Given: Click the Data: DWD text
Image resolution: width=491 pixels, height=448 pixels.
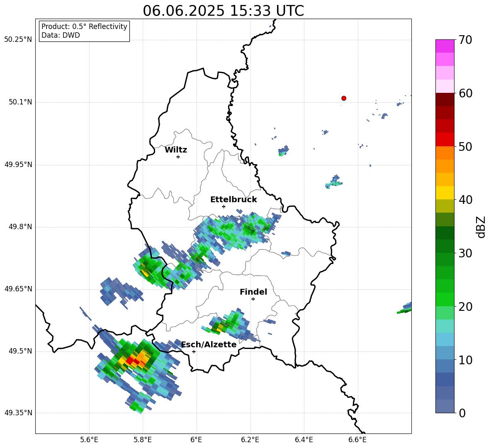Looking at the screenshot, I should coord(61,35).
